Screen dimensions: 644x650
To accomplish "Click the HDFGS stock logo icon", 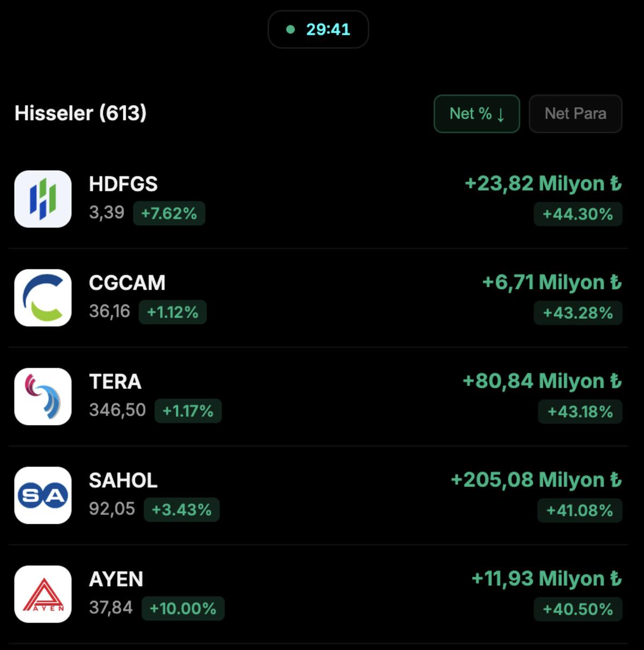I will point(43,199).
